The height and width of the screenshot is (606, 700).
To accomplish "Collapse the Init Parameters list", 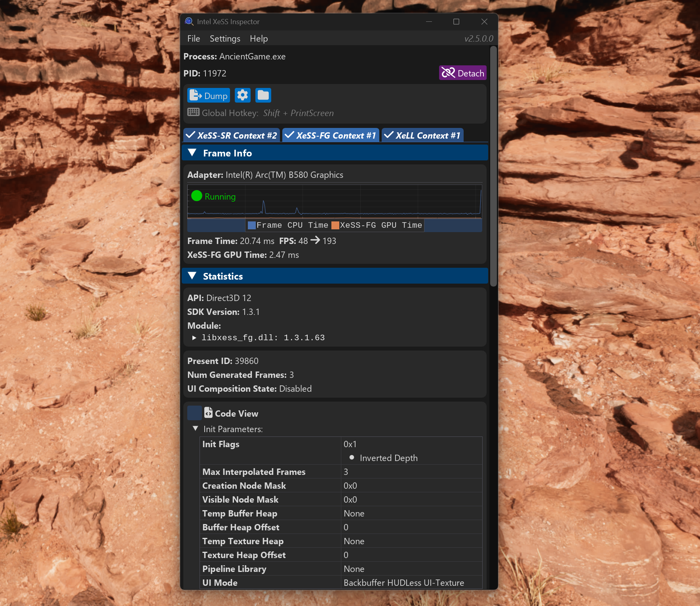I will [195, 429].
